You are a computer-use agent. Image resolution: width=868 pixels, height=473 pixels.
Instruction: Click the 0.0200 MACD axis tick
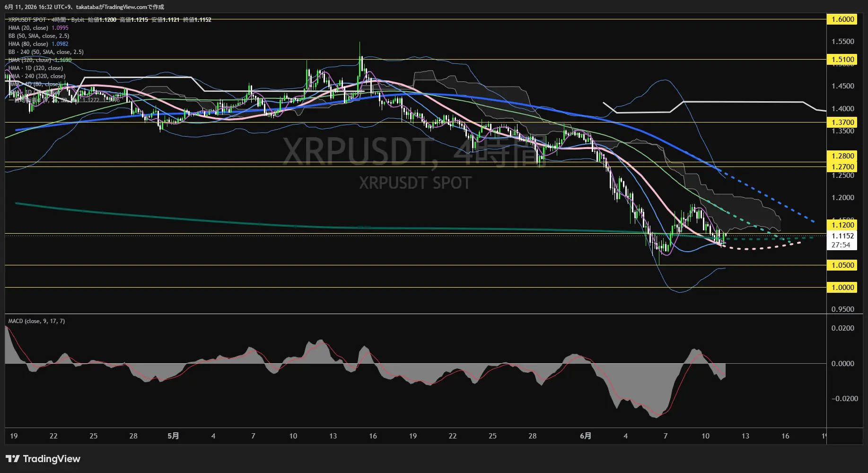[x=843, y=328]
